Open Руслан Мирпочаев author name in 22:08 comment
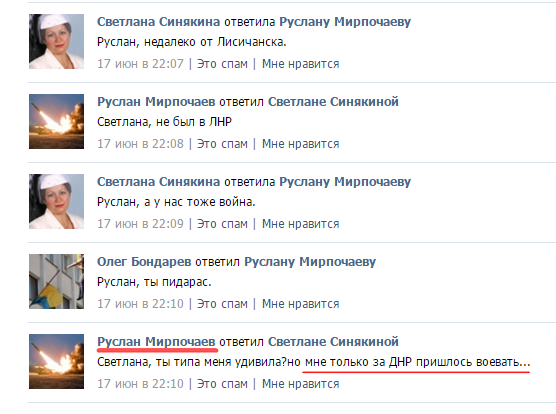This screenshot has width=556, height=414. point(156,102)
